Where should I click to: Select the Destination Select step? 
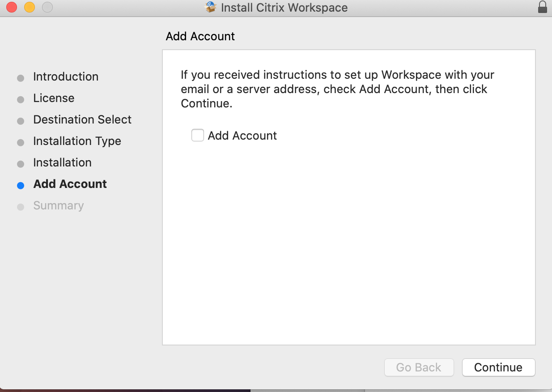pos(82,119)
